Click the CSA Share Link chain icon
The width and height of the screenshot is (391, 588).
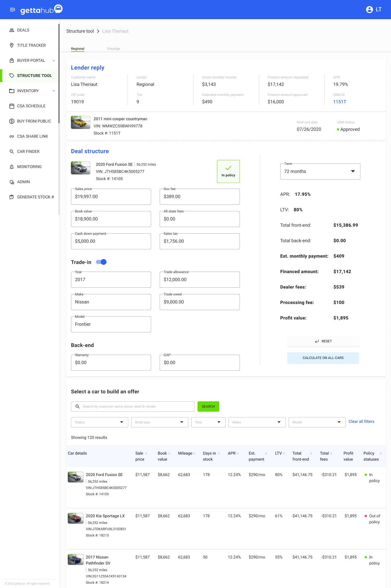12,136
